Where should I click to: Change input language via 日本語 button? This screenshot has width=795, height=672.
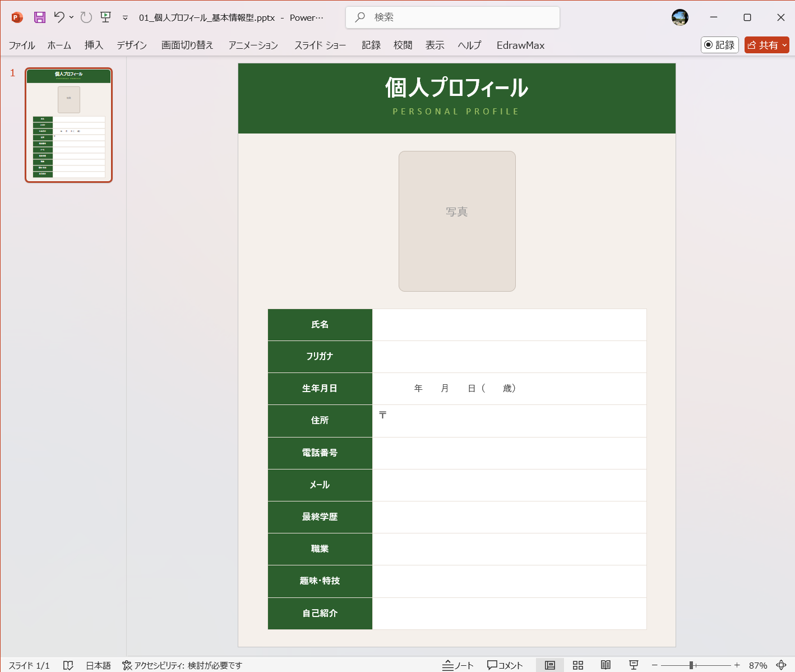[98, 665]
